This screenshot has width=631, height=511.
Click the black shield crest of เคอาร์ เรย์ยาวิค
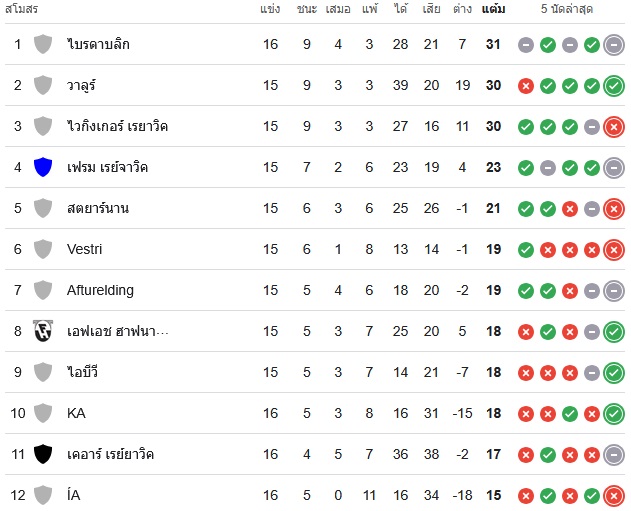(x=43, y=454)
